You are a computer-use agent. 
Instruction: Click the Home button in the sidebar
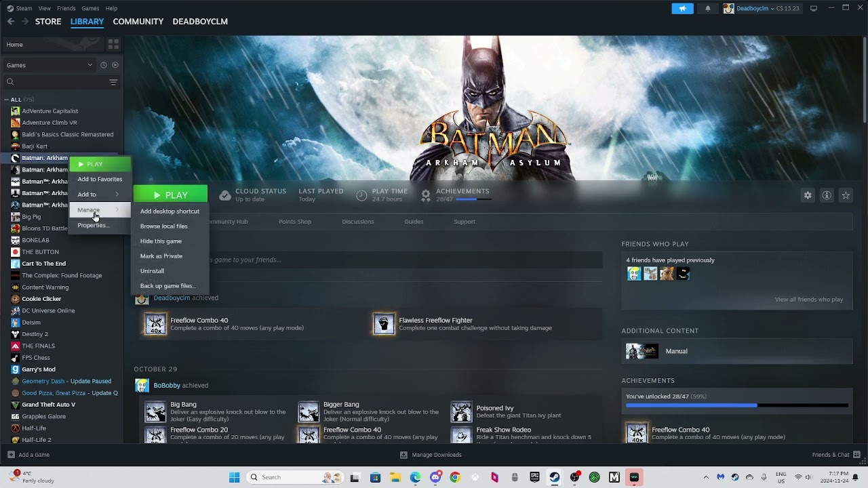(53, 45)
